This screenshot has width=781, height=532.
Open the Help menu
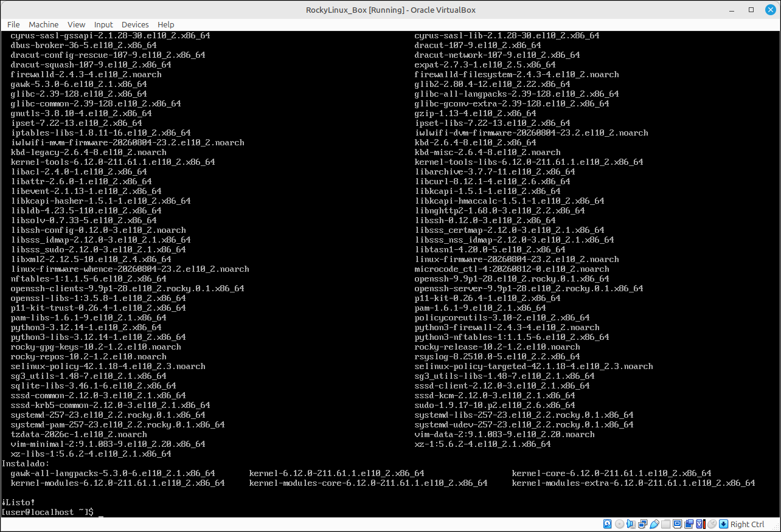pyautogui.click(x=166, y=24)
